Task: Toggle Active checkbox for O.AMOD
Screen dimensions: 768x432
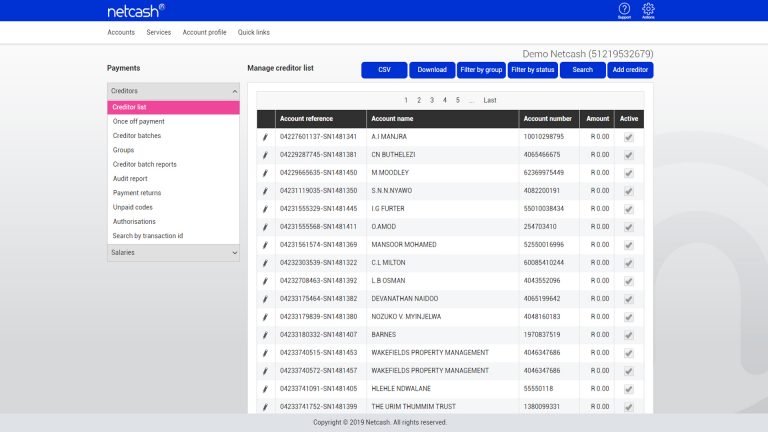Action: (x=628, y=227)
